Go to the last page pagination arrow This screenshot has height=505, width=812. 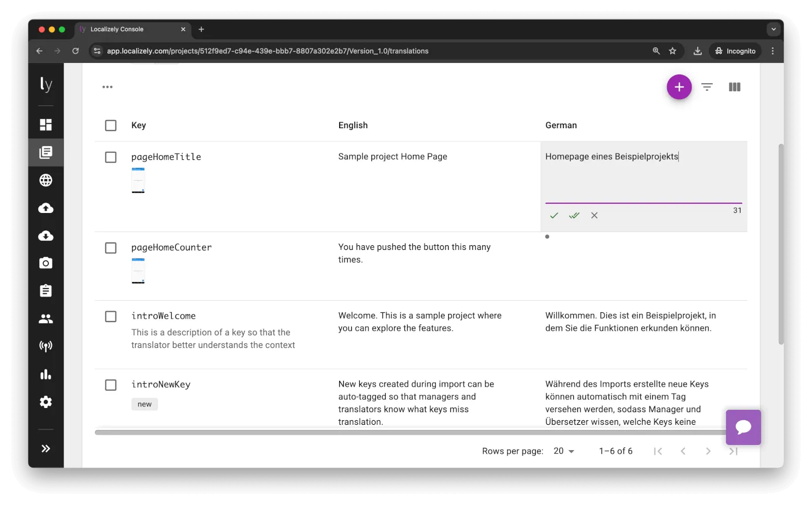pos(734,451)
